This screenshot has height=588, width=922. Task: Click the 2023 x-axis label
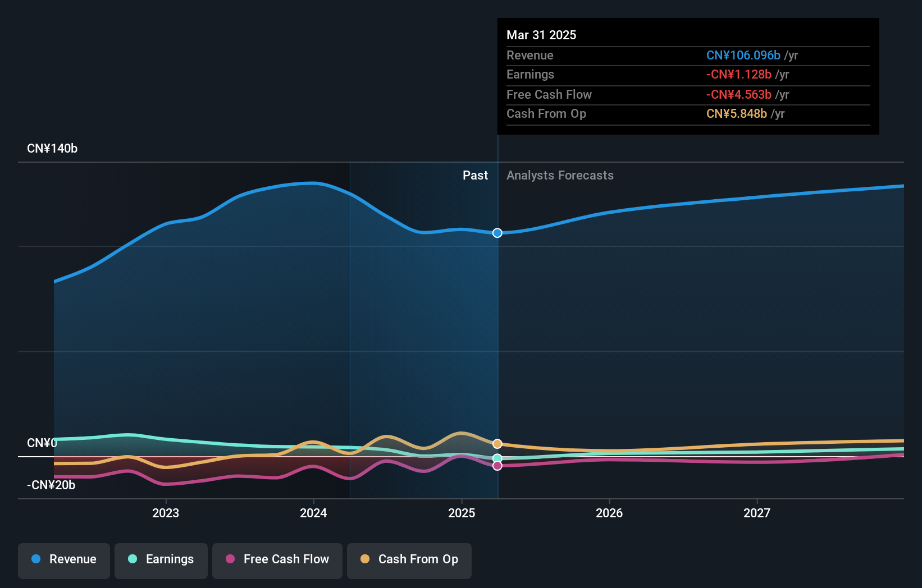pyautogui.click(x=166, y=513)
